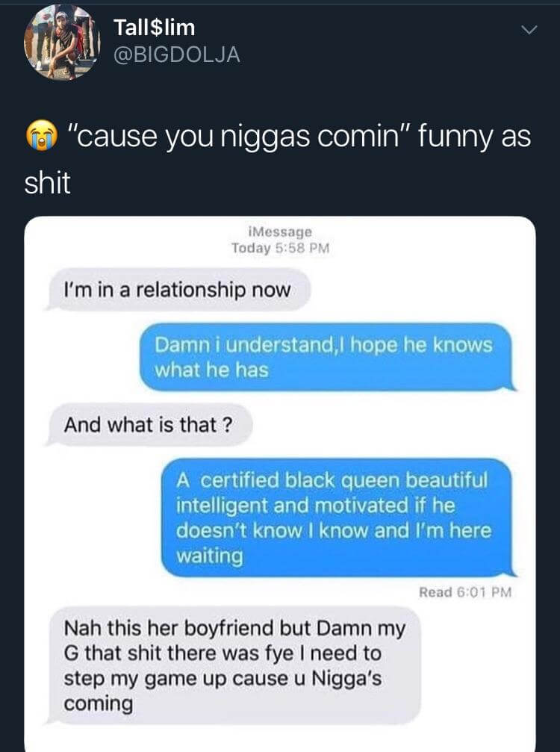Click the iMessage header label
The height and width of the screenshot is (752, 560).
(x=281, y=232)
